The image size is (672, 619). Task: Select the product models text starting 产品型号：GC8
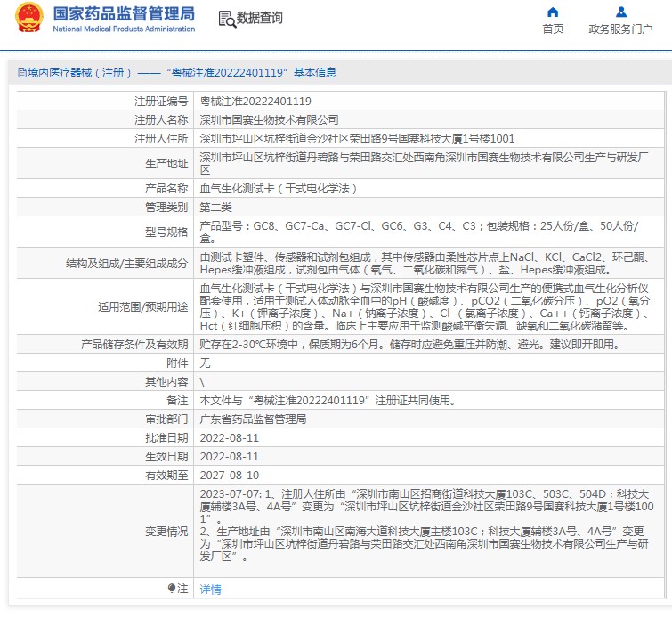pos(419,232)
